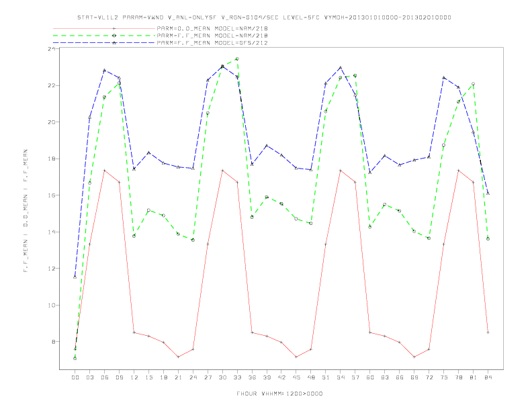Click x-axis forecast hour label 60

[x=370, y=377]
